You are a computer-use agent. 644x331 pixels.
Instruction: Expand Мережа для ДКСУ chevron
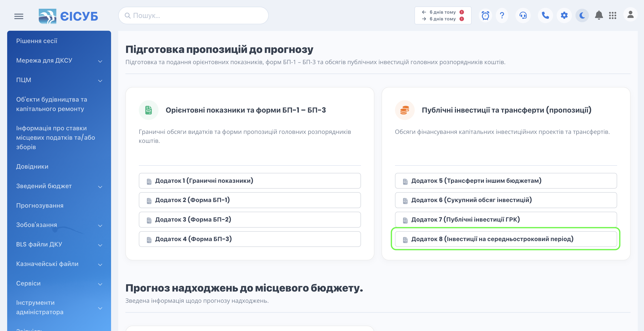[x=100, y=61]
